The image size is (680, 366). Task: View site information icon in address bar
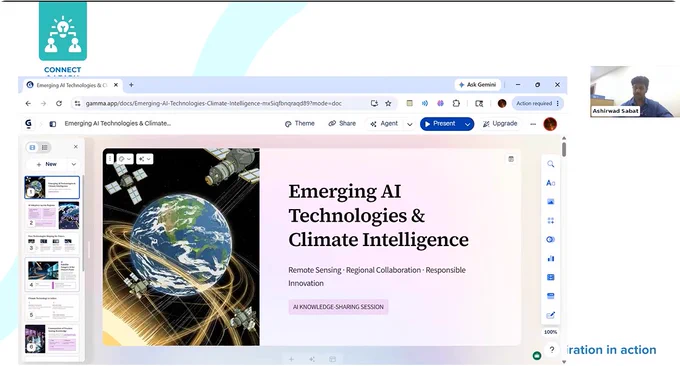78,103
